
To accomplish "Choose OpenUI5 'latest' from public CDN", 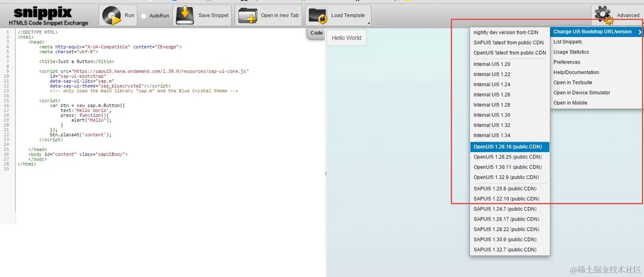I will click(x=510, y=53).
